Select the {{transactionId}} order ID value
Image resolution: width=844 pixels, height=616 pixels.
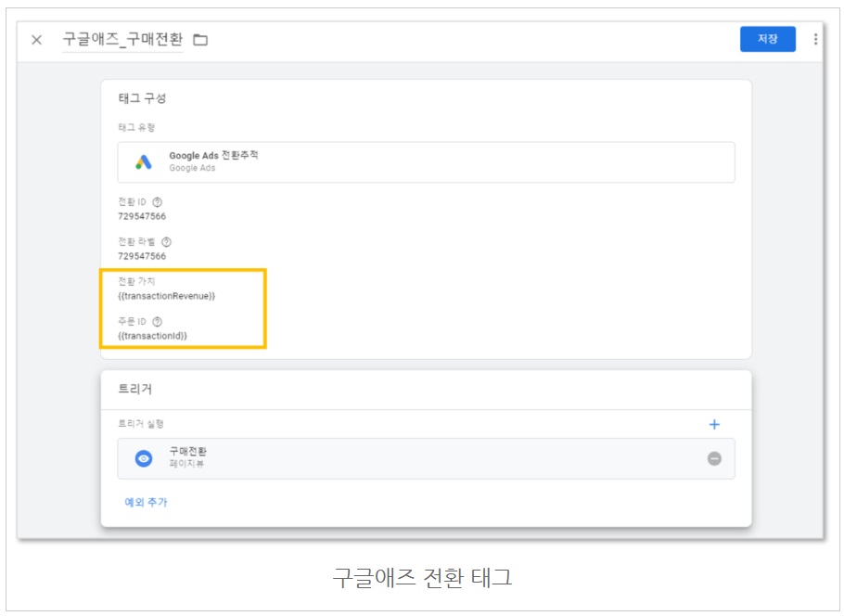coord(152,336)
